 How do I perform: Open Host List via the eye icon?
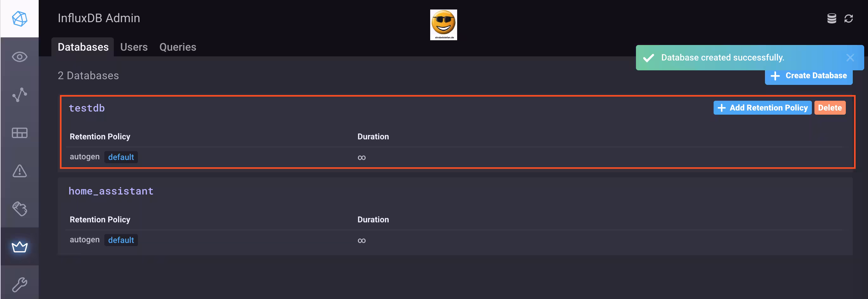pos(19,57)
